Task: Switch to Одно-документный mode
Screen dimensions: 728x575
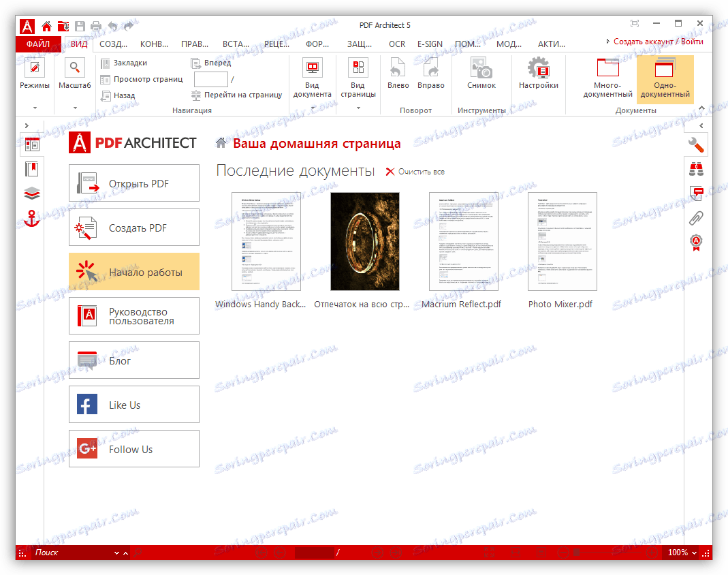Action: click(x=665, y=79)
